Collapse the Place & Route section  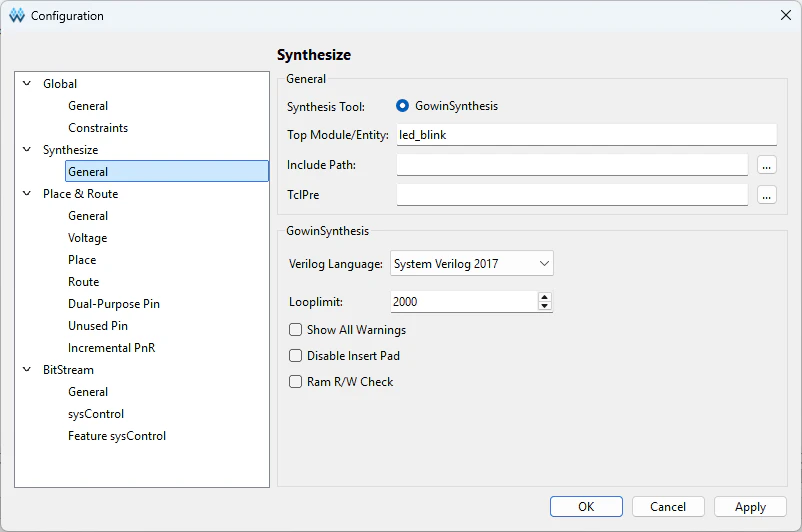coord(27,194)
